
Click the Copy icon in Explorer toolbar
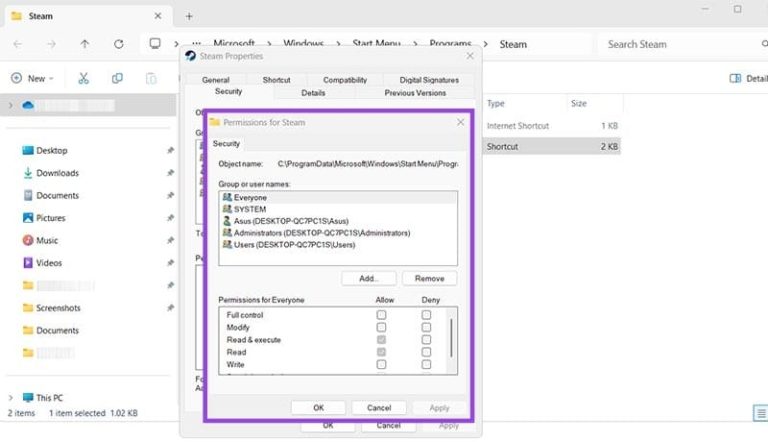(x=118, y=78)
